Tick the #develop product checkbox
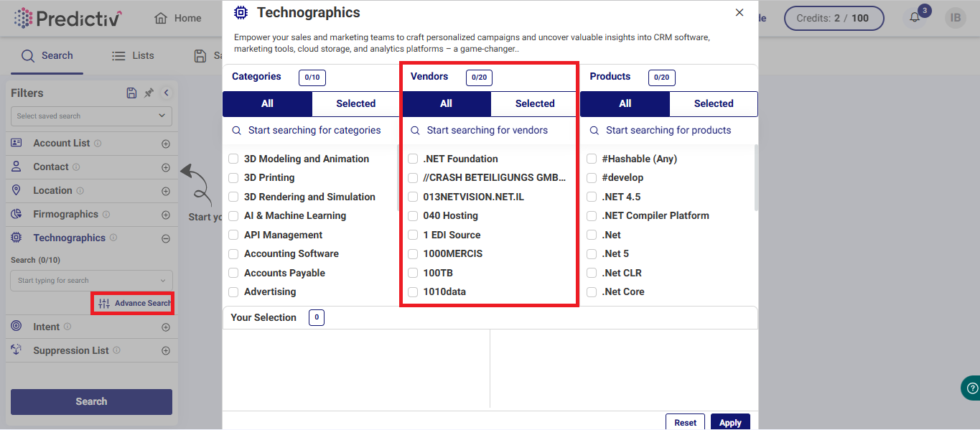 (592, 177)
